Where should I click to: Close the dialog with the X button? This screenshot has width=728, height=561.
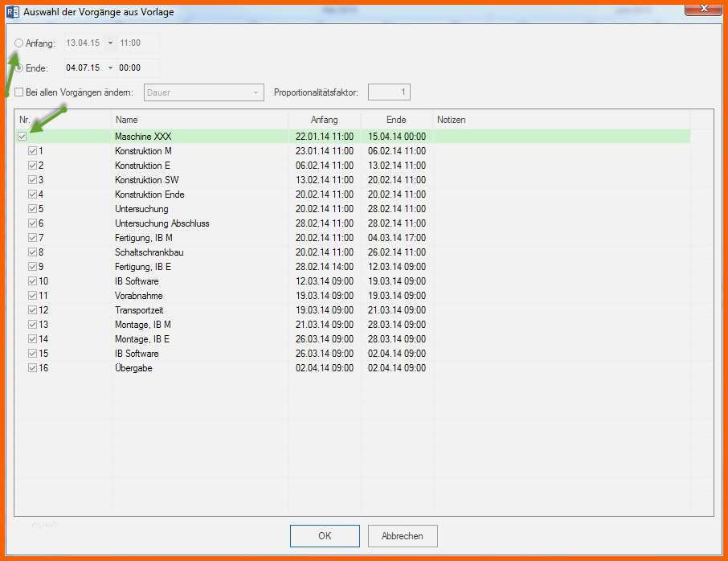(703, 9)
